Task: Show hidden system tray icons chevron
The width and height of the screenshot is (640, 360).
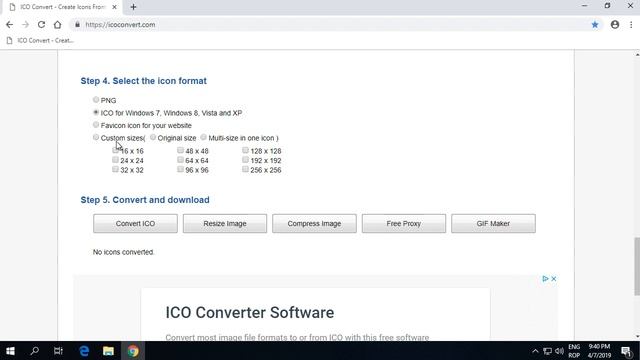Action: [535, 351]
